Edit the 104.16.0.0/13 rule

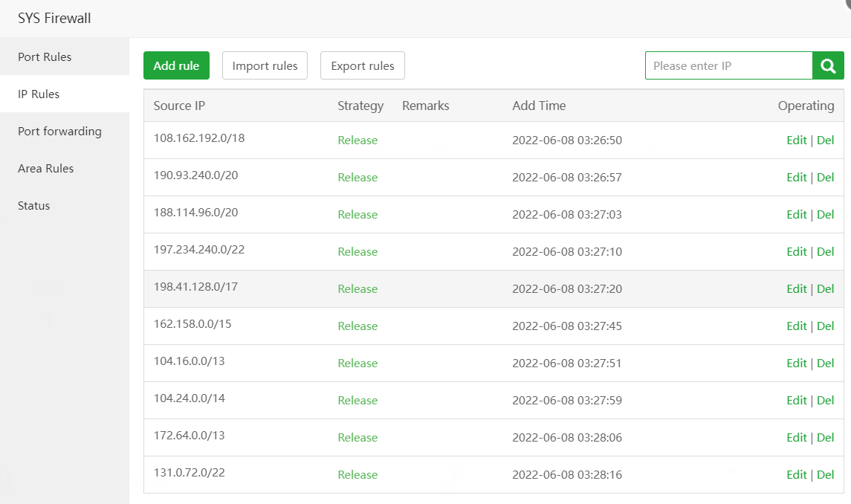pyautogui.click(x=796, y=364)
